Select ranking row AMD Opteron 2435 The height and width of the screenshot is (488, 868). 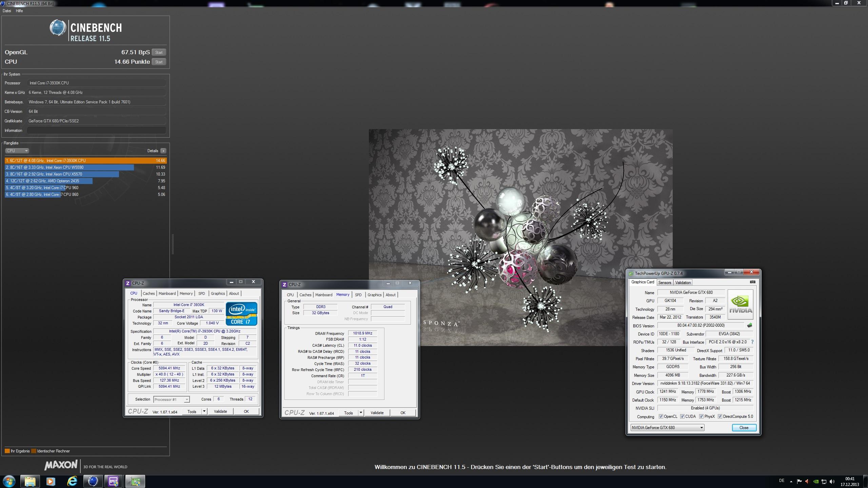pyautogui.click(x=86, y=181)
